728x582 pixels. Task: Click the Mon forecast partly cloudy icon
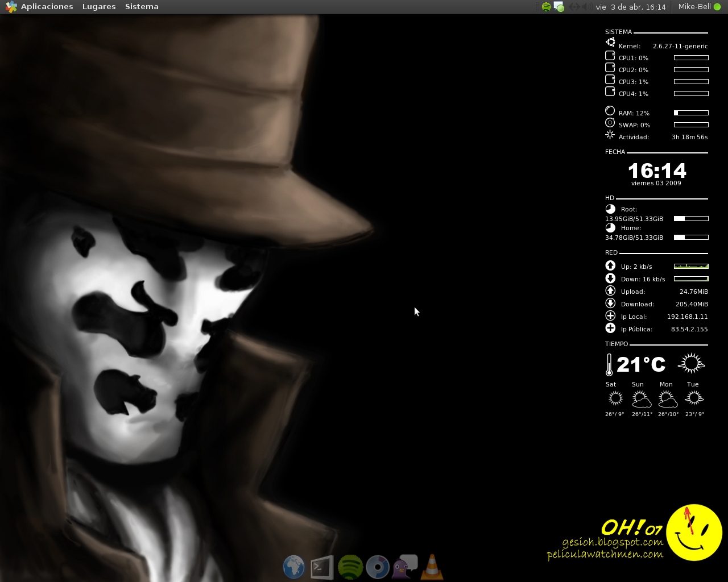(x=668, y=399)
